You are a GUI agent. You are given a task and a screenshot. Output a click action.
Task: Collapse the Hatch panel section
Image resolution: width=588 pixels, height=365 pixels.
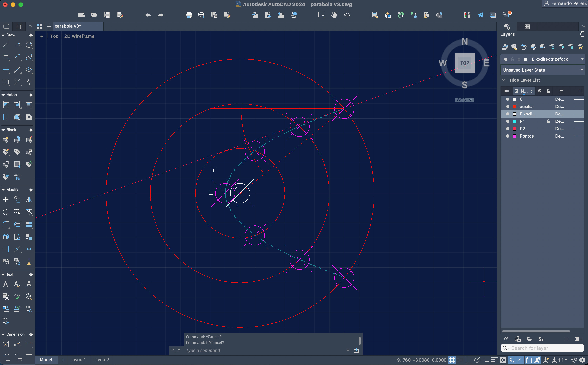(x=3, y=95)
